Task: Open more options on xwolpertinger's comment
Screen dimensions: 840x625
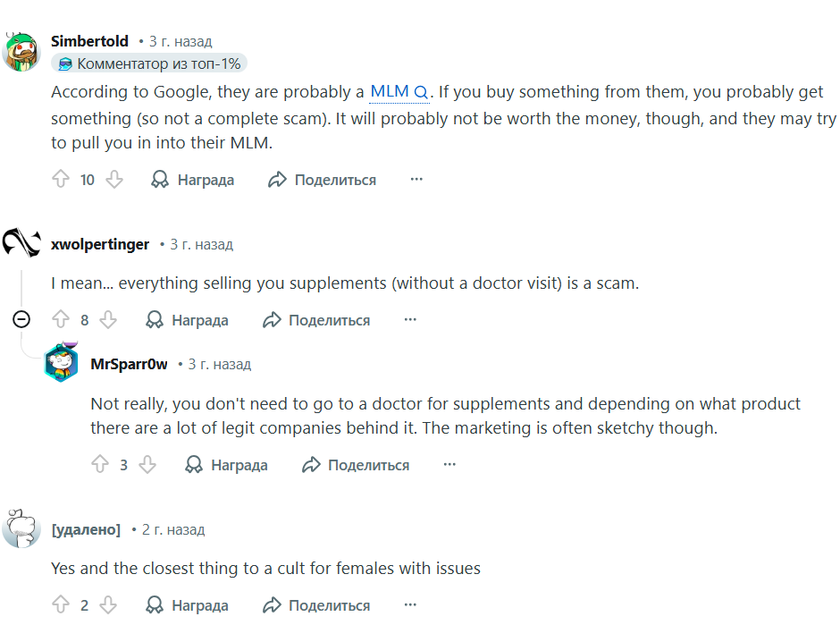Action: pyautogui.click(x=410, y=320)
